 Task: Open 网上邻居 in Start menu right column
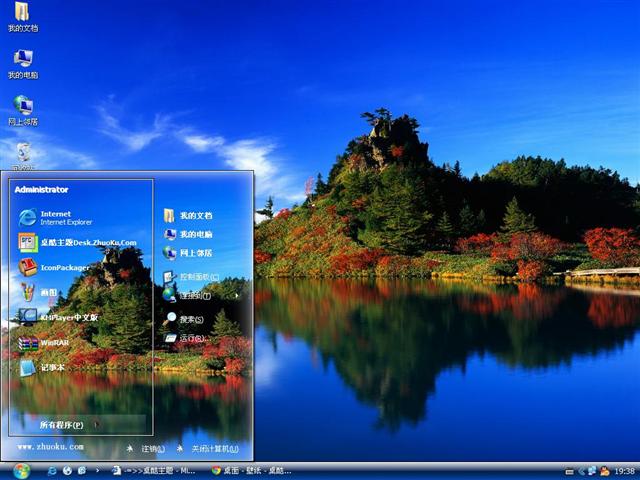click(188, 253)
